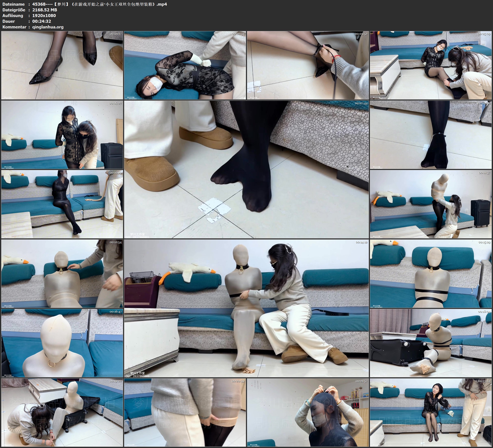Select the 00:19:22 frame with suitcase
Viewport: 493px width, 448px height.
point(62,412)
